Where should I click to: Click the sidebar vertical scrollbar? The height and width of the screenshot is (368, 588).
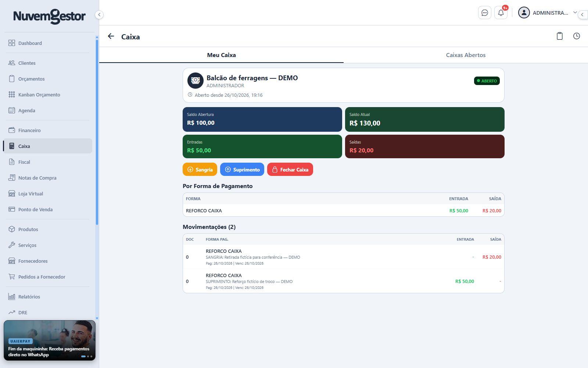click(97, 132)
